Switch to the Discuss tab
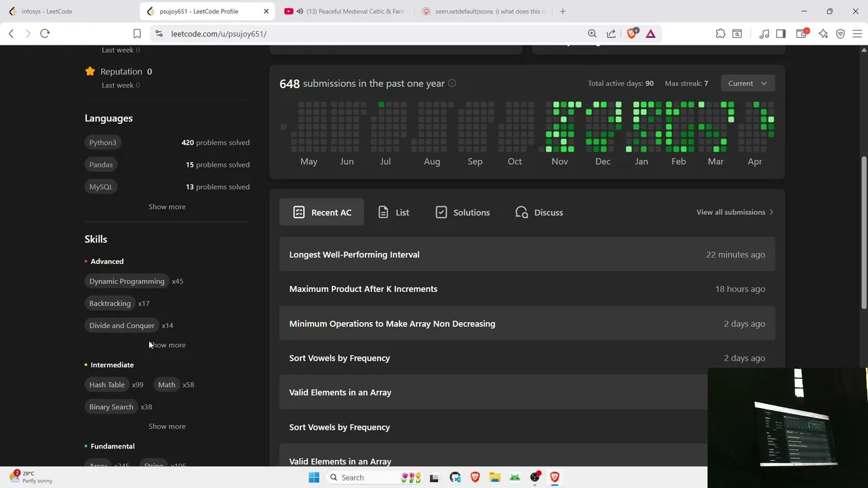Image resolution: width=868 pixels, height=488 pixels. (x=539, y=212)
